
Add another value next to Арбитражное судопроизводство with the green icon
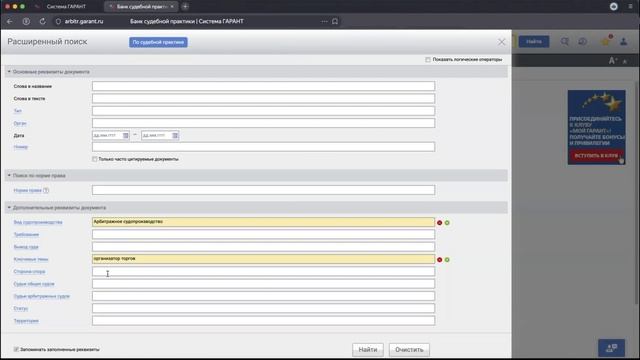coord(447,222)
